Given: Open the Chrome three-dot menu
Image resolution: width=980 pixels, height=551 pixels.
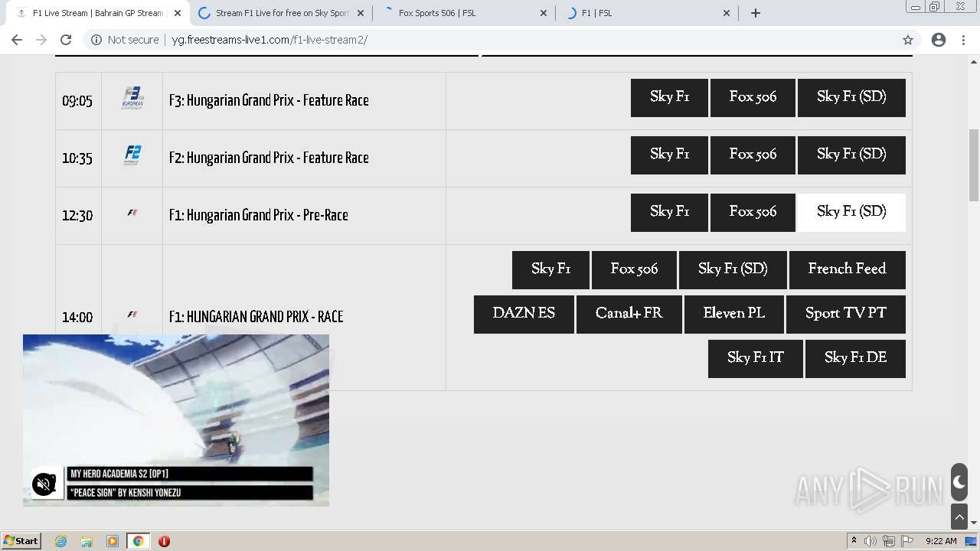Looking at the screenshot, I should pyautogui.click(x=964, y=40).
